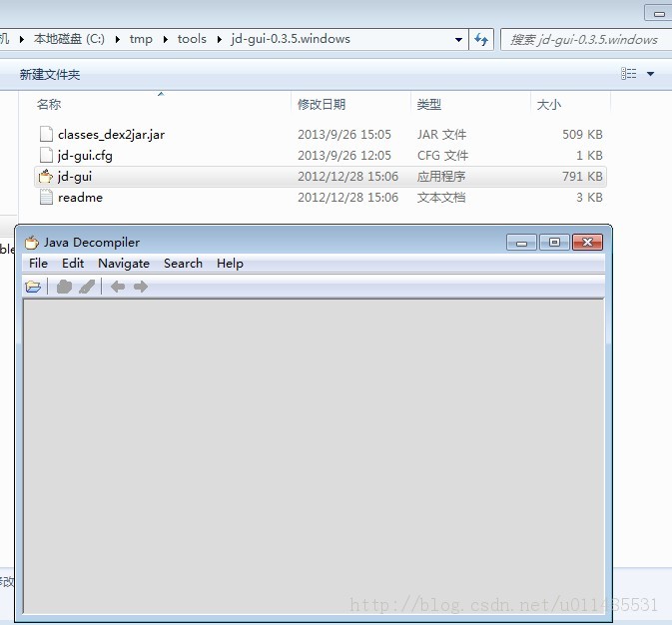Click the Open Type icon in Java Decompiler toolbar

click(64, 287)
